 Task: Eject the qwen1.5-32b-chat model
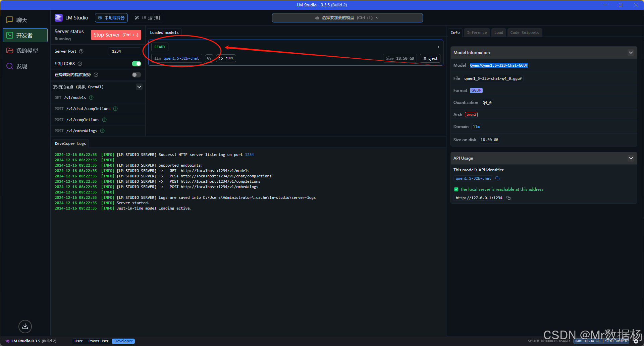tap(430, 58)
